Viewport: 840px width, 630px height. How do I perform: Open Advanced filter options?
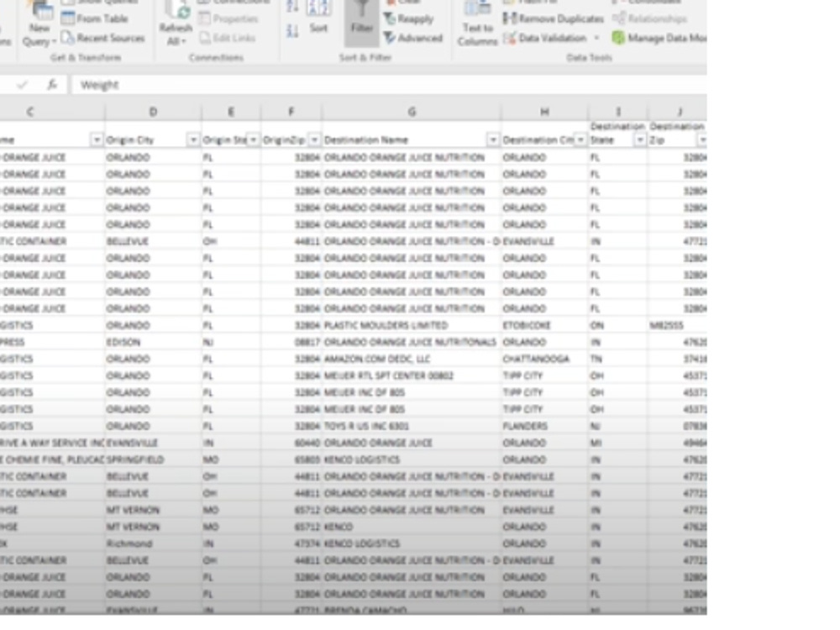[413, 38]
